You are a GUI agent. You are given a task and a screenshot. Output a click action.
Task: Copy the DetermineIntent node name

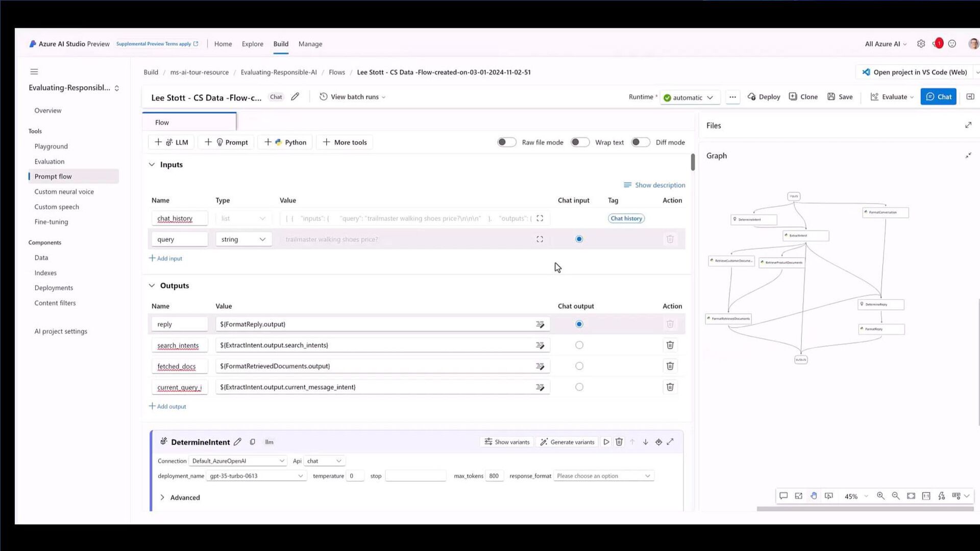click(x=252, y=442)
